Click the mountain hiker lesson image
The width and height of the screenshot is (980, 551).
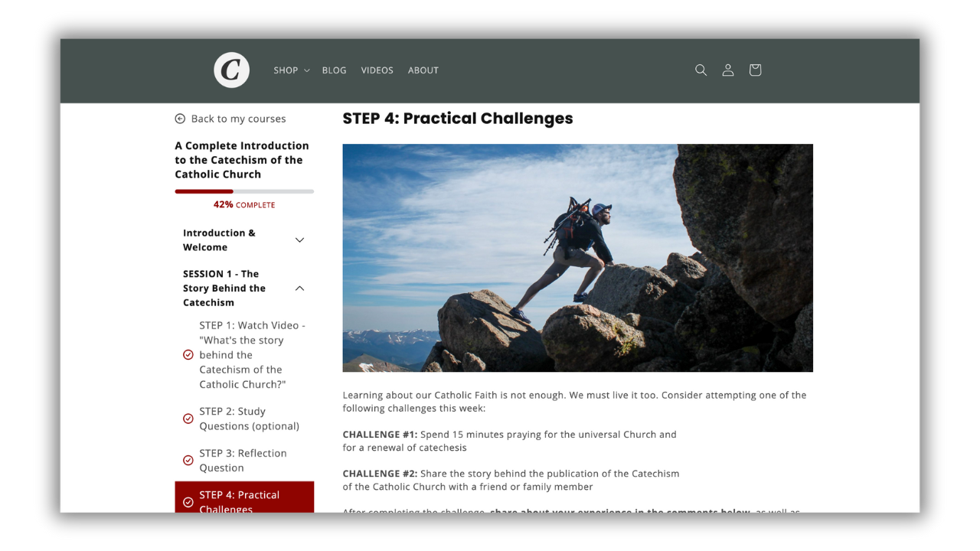pyautogui.click(x=577, y=258)
